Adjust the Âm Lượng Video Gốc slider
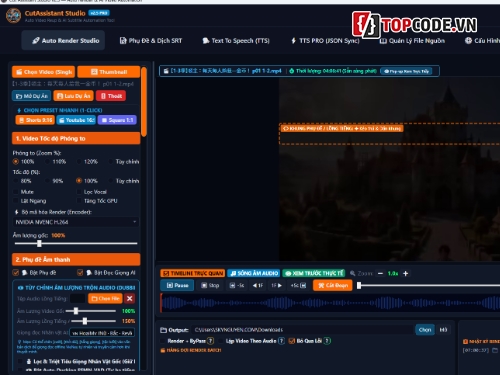 click(x=91, y=311)
